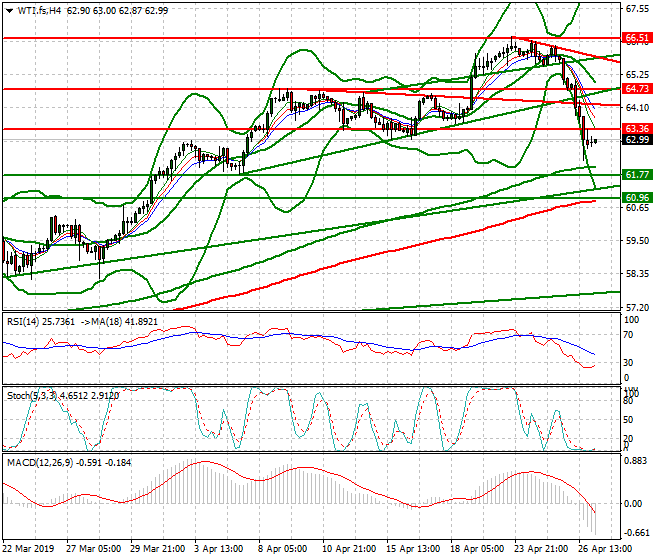
Task: Click the 64.10 price scale value
Action: click(x=637, y=108)
